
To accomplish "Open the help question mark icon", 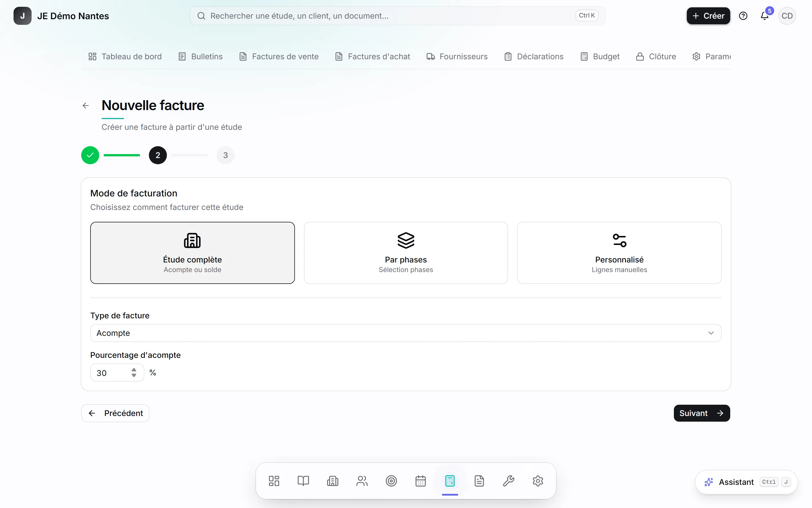I will (x=743, y=16).
